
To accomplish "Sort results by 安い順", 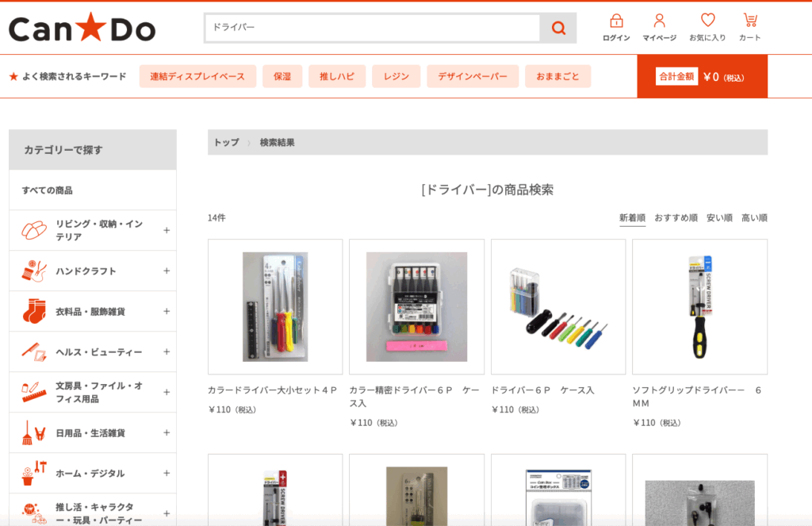I will click(x=719, y=217).
